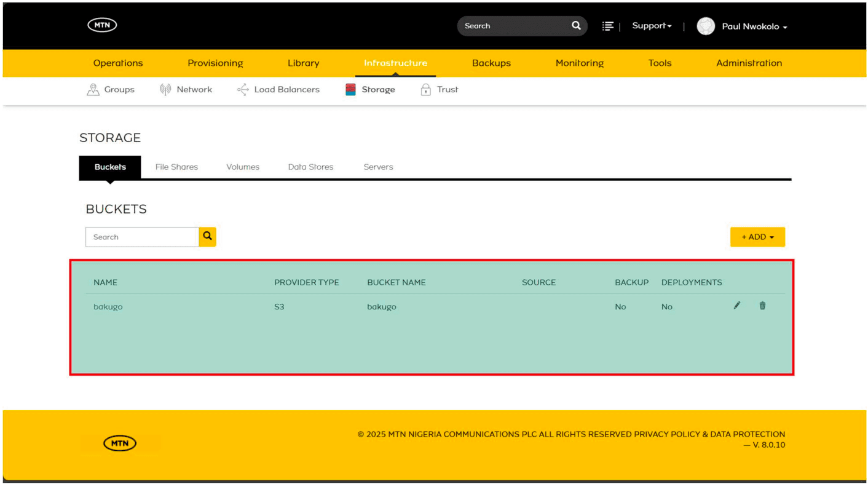
Task: Click the Storage disk stack icon
Action: 350,90
